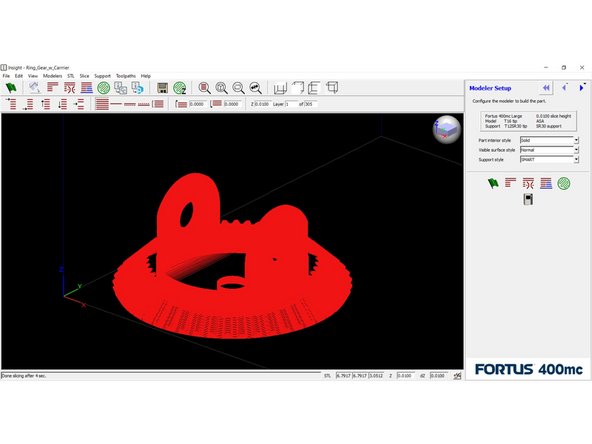This screenshot has height=444, width=592.
Task: Click the green flag icon in the top toolbar
Action: point(11,88)
